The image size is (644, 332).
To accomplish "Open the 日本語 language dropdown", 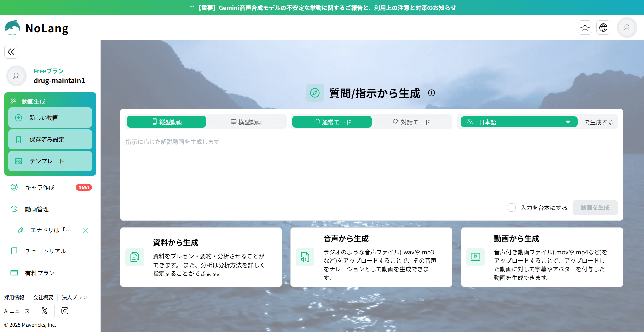I will tap(519, 122).
